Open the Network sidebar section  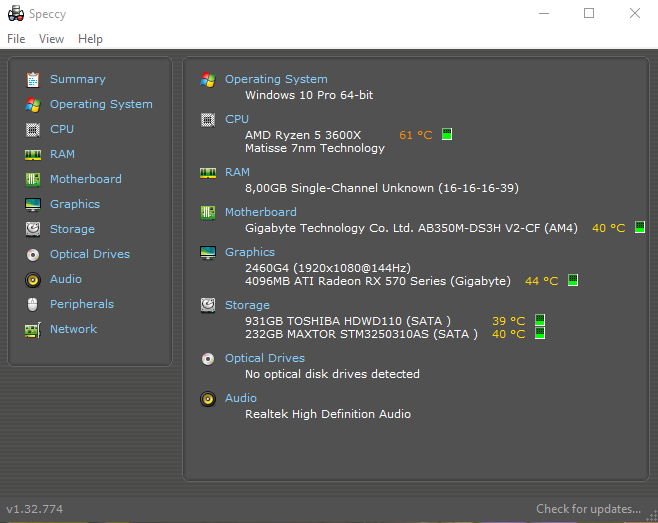tap(73, 329)
